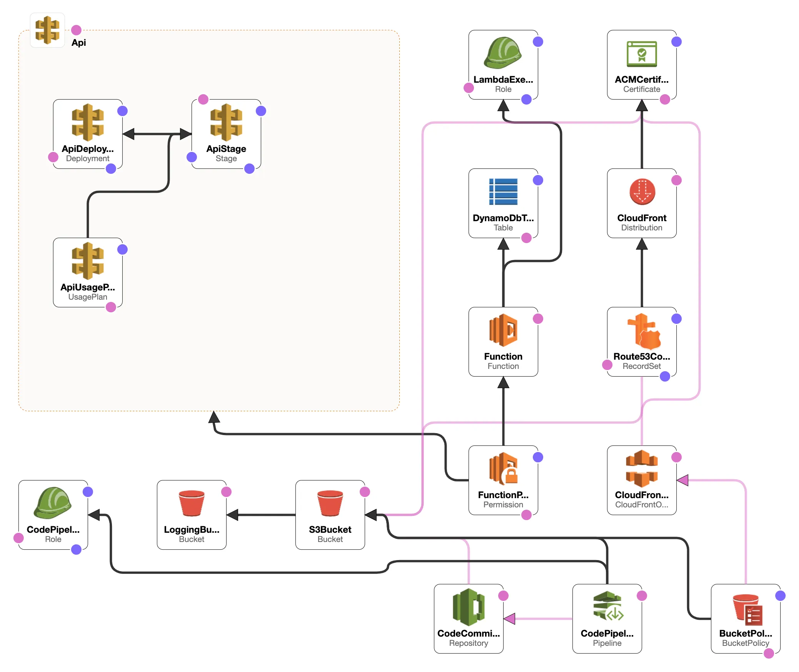Select the S3Bucket Bucket icon
This screenshot has width=799, height=672.
[330, 503]
